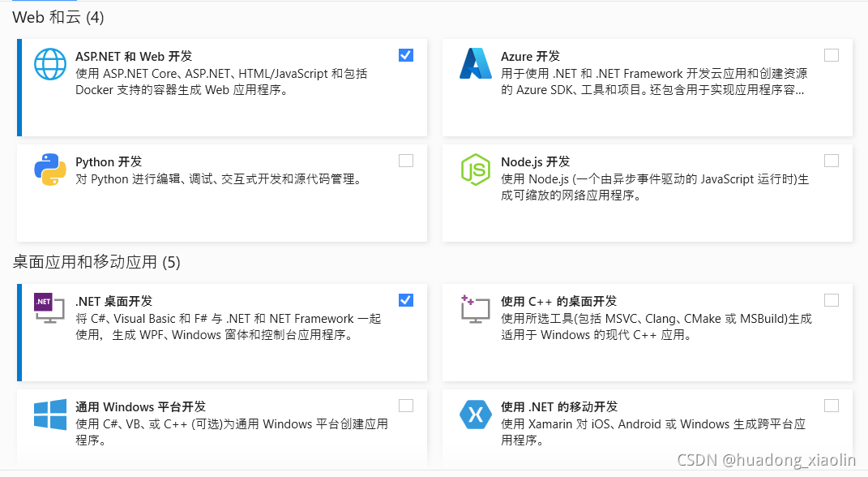Screen dimensions: 868x477
Task: Click the Xamarin X icon
Action: pos(476,415)
